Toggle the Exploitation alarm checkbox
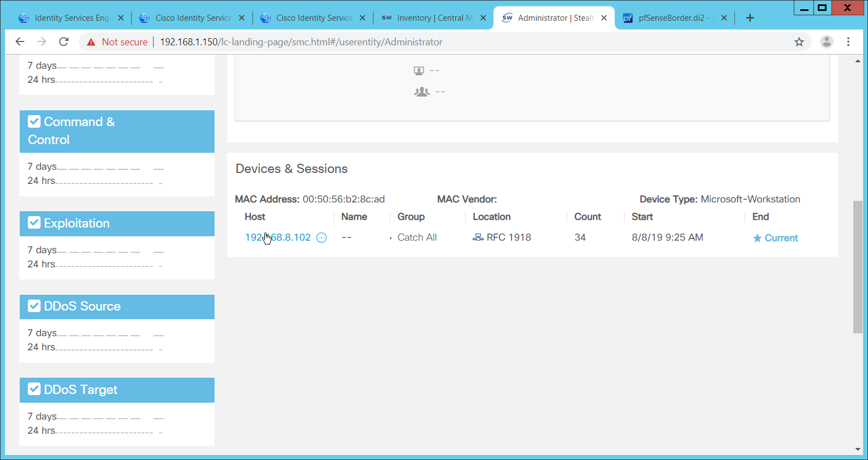868x460 pixels. click(x=34, y=223)
